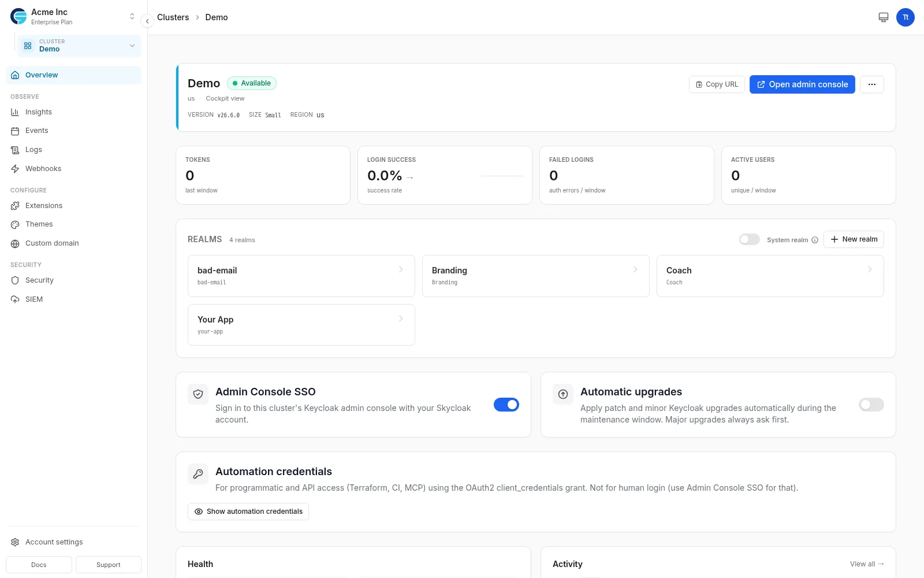
Task: Click the Cockpit view link
Action: tap(225, 98)
